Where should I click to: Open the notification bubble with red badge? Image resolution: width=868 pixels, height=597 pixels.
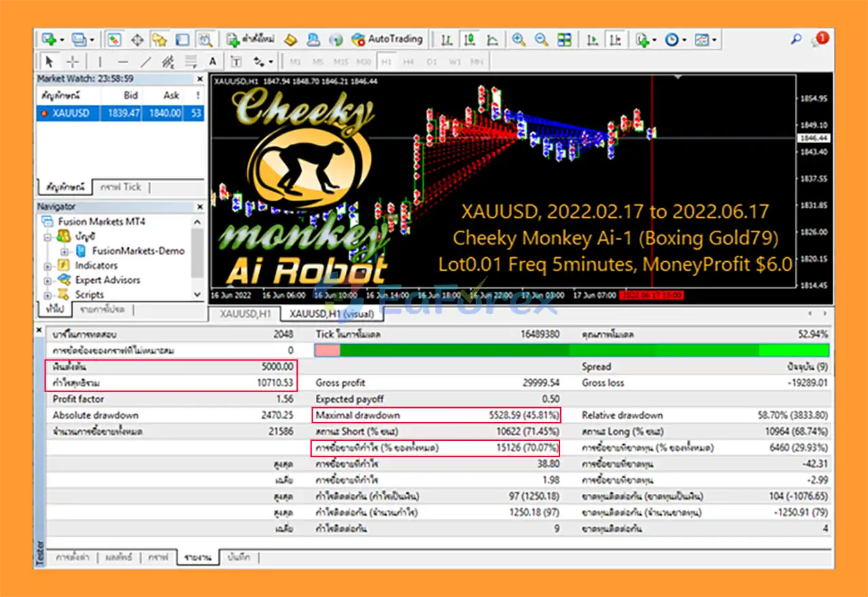click(820, 39)
